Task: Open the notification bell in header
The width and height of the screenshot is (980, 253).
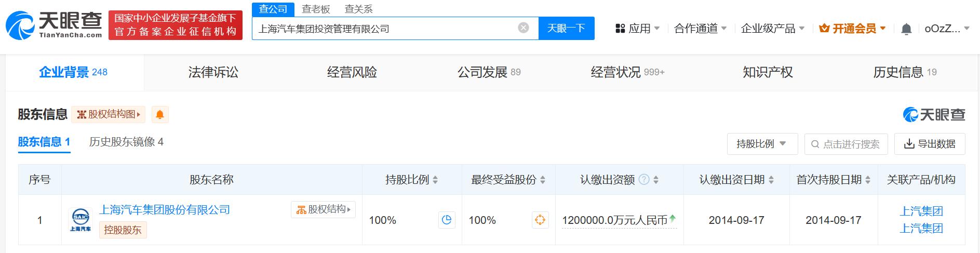Action: click(x=906, y=29)
